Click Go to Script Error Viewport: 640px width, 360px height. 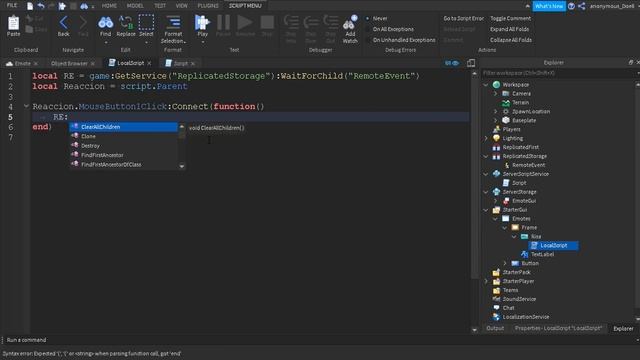coord(463,18)
